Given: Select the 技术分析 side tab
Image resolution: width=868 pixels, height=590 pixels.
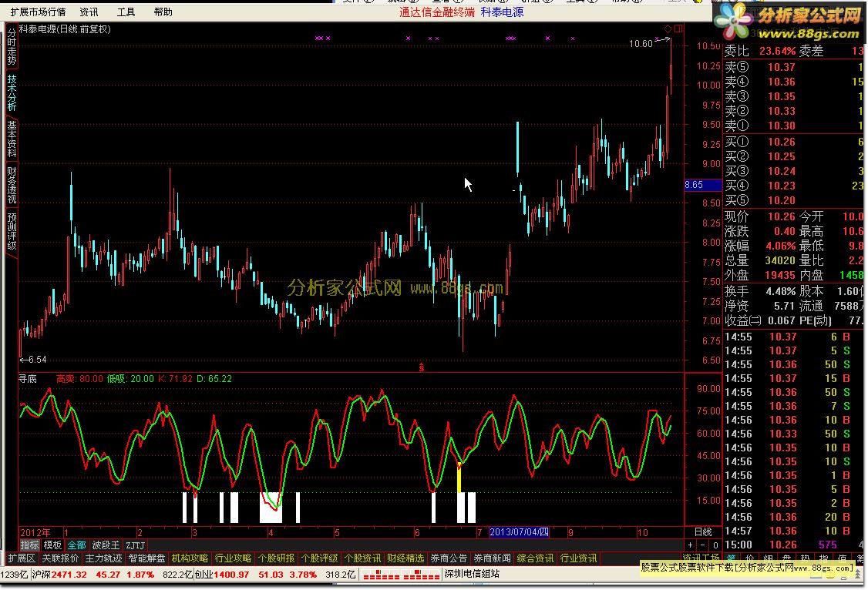Looking at the screenshot, I should 12,93.
